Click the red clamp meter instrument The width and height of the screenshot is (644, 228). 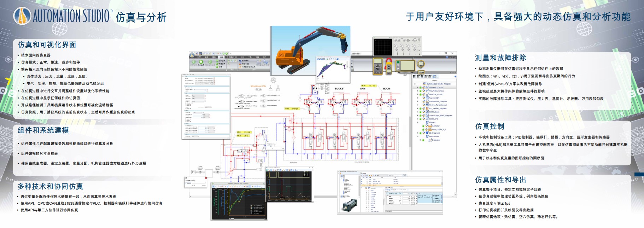[x=388, y=66]
